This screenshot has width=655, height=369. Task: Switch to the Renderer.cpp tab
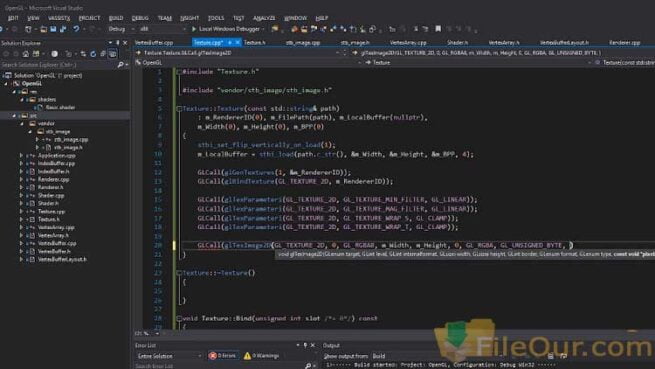(625, 43)
